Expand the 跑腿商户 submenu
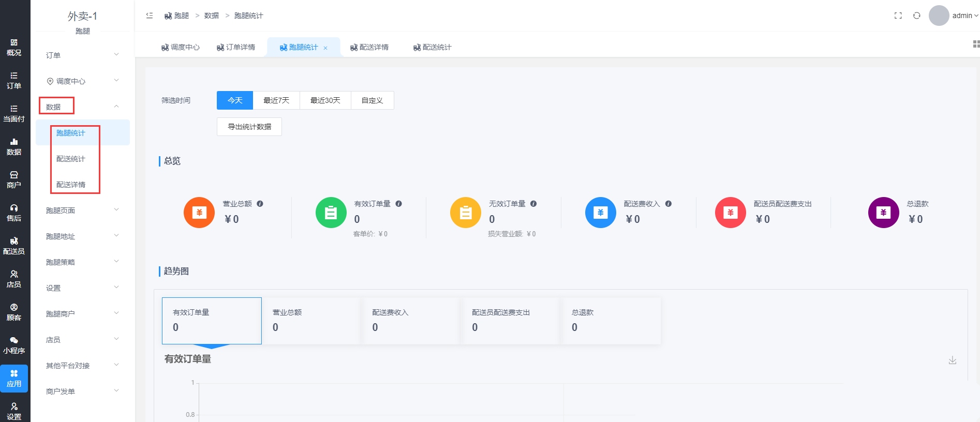 tap(83, 313)
